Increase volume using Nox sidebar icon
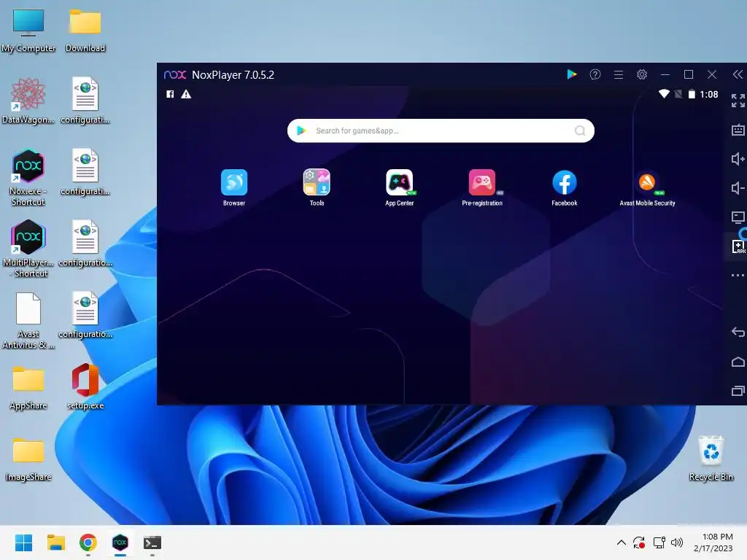 [738, 158]
